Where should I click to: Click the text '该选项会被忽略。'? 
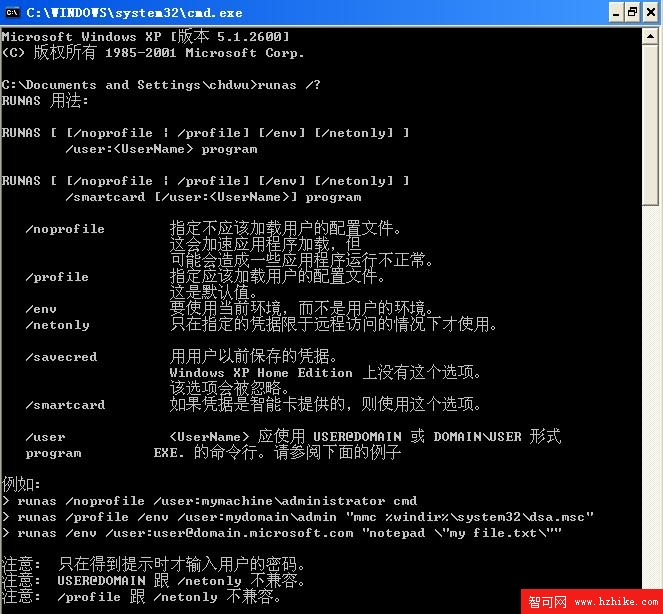[x=230, y=389]
